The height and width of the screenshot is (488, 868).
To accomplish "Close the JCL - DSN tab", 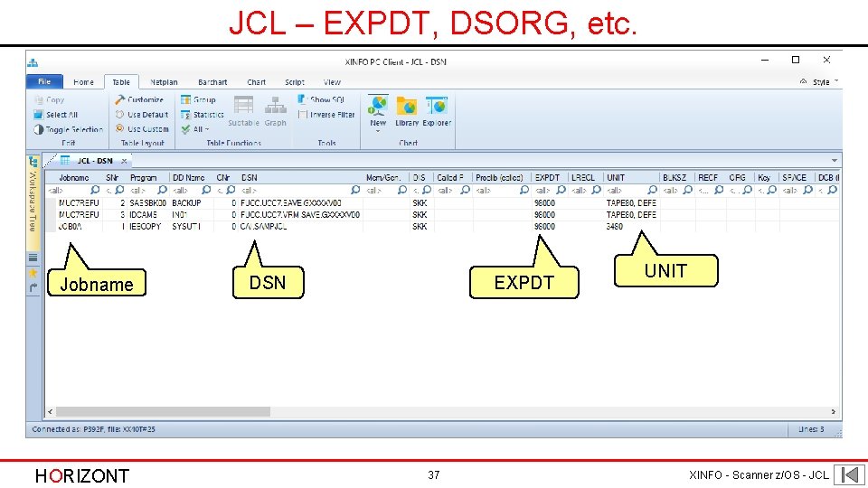I will point(124,161).
